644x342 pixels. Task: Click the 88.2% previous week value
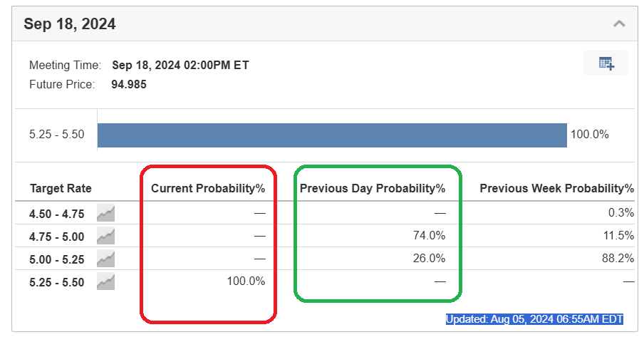(x=618, y=259)
